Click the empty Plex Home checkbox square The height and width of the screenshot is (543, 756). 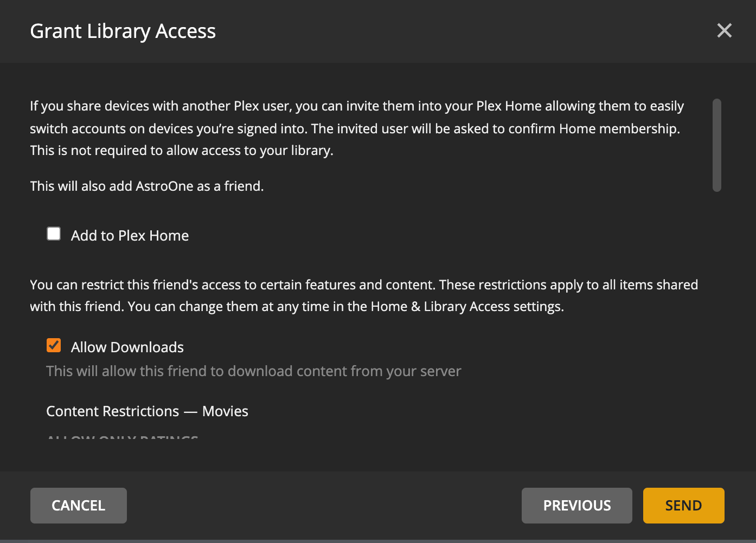pos(53,233)
